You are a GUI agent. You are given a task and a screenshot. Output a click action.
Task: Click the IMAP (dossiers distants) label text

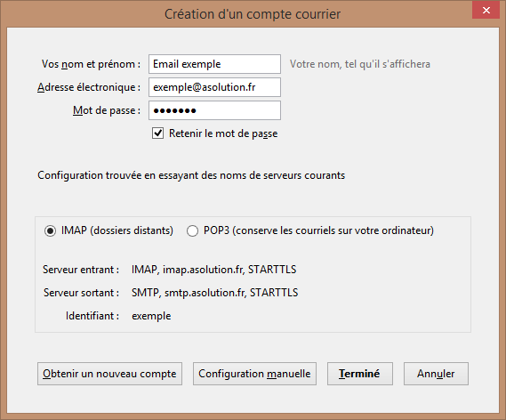(x=117, y=230)
